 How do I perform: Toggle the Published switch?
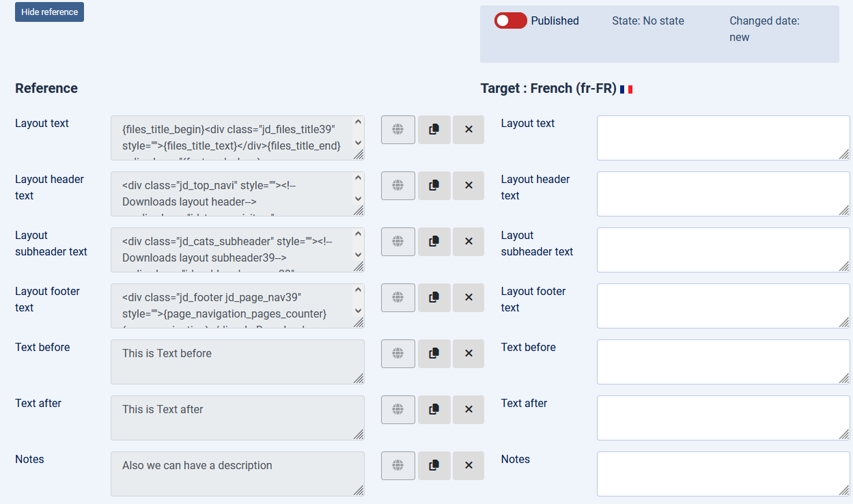[511, 20]
